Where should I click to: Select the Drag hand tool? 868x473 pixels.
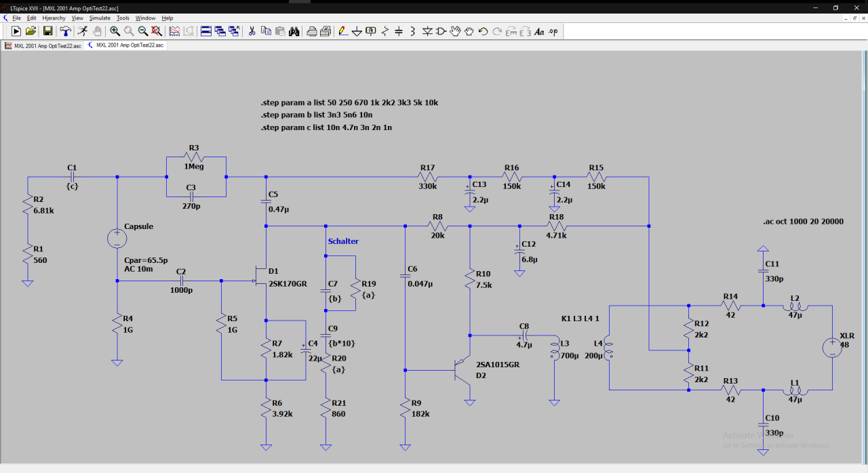point(469,31)
